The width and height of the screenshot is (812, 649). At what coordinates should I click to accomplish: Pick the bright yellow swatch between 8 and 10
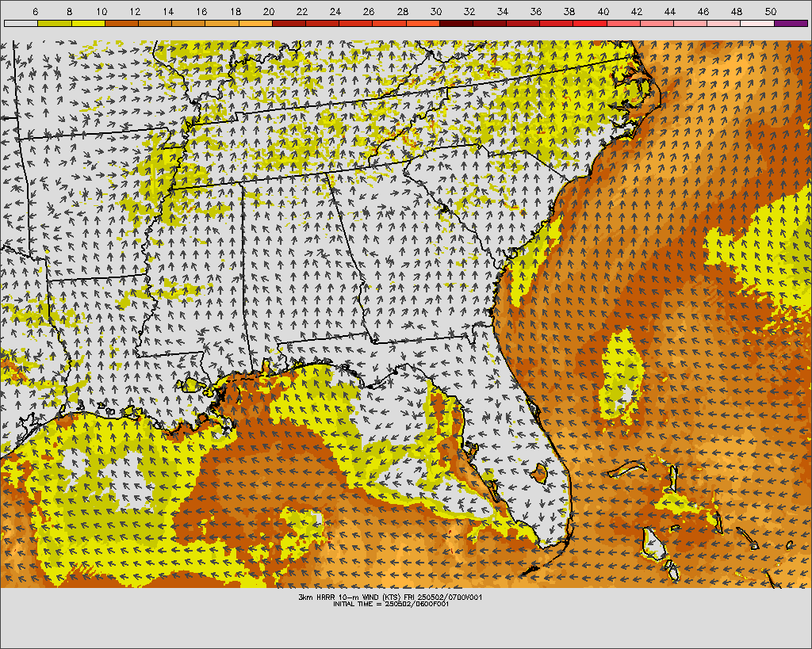click(88, 23)
